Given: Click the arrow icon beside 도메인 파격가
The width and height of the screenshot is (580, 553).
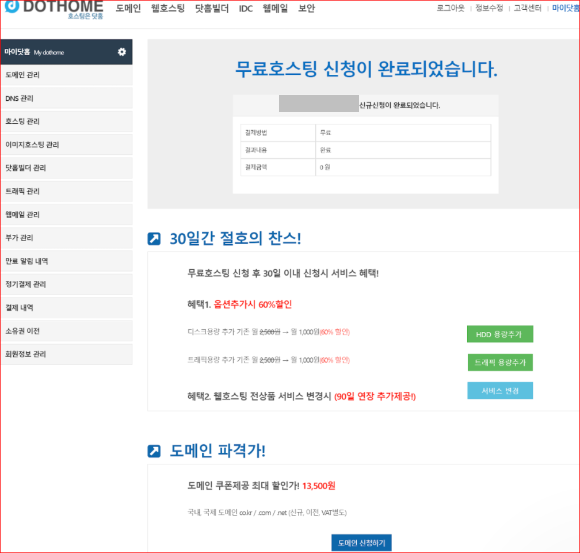Looking at the screenshot, I should (x=154, y=451).
